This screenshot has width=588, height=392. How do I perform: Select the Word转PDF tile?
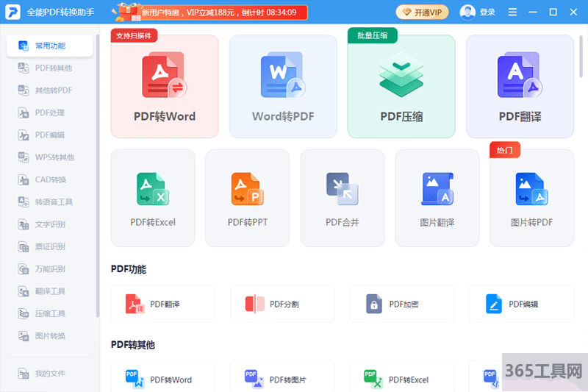(283, 87)
